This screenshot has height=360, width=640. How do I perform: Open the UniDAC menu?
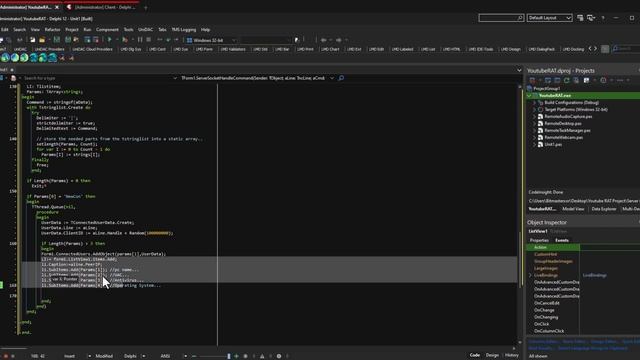(145, 30)
